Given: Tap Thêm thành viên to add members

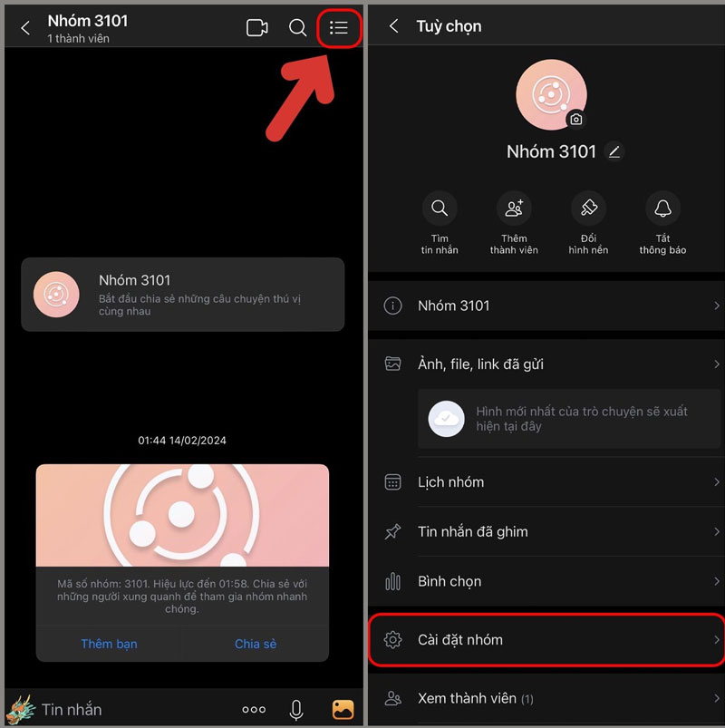Looking at the screenshot, I should pos(514,209).
